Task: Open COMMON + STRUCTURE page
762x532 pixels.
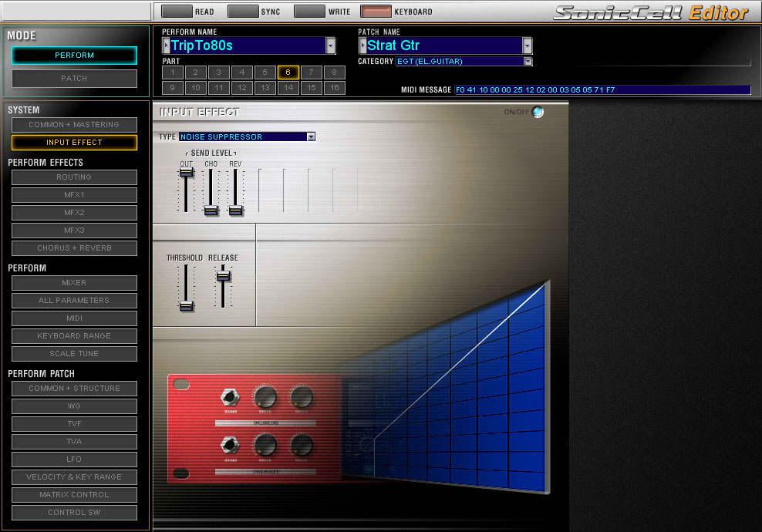Action: pos(74,389)
